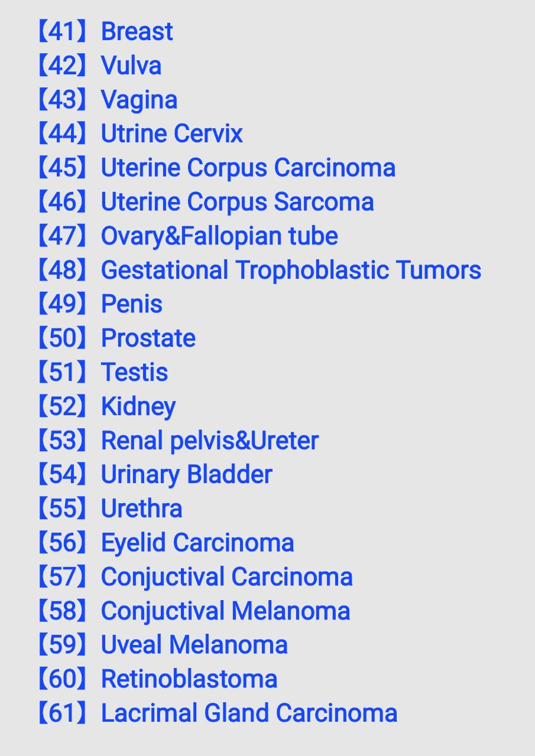The image size is (535, 756).
Task: Go to Uterine Corpus Carcinoma
Action: [x=248, y=168]
